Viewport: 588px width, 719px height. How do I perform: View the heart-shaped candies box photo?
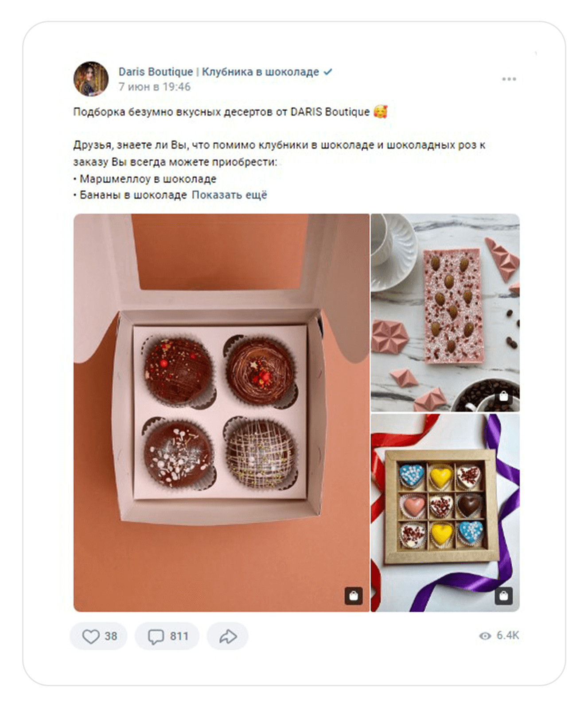(x=445, y=513)
